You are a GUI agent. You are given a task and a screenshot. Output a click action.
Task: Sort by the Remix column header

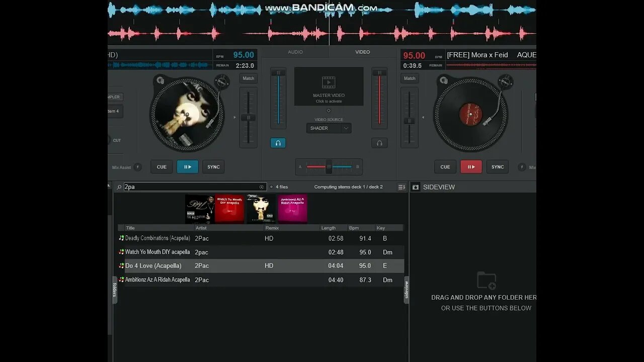pyautogui.click(x=292, y=228)
